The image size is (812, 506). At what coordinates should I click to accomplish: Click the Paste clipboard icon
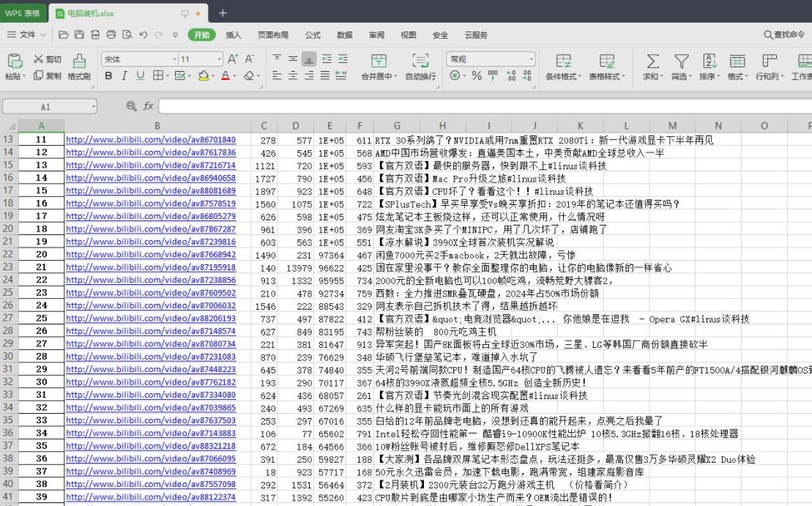(x=15, y=61)
